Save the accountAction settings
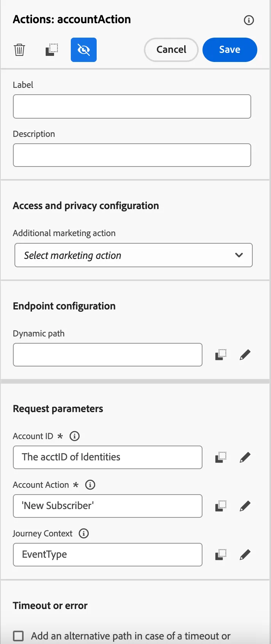The height and width of the screenshot is (644, 271). point(230,50)
